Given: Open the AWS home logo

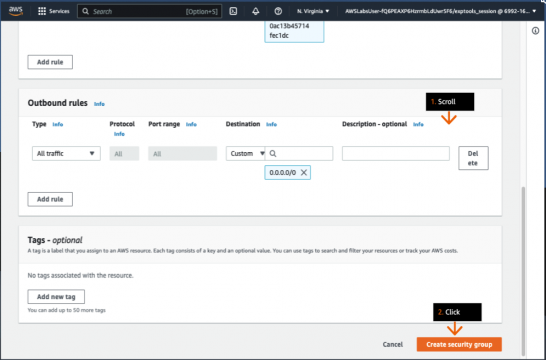Looking at the screenshot, I should [x=16, y=11].
